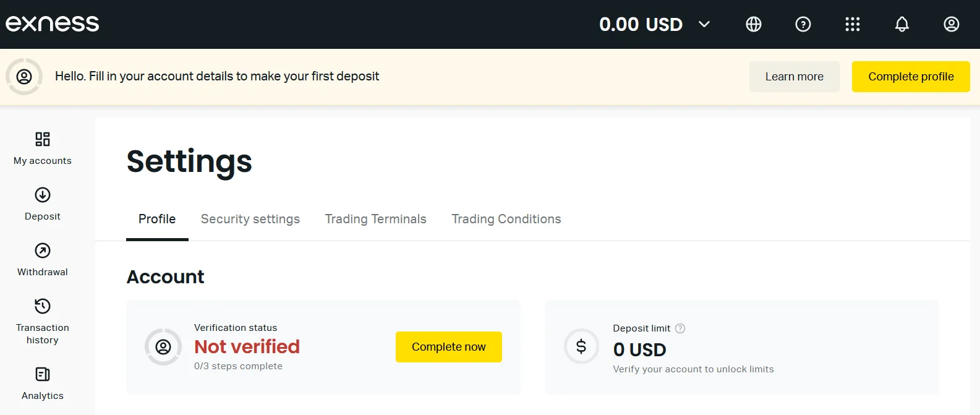Switch to Security settings tab

point(250,219)
